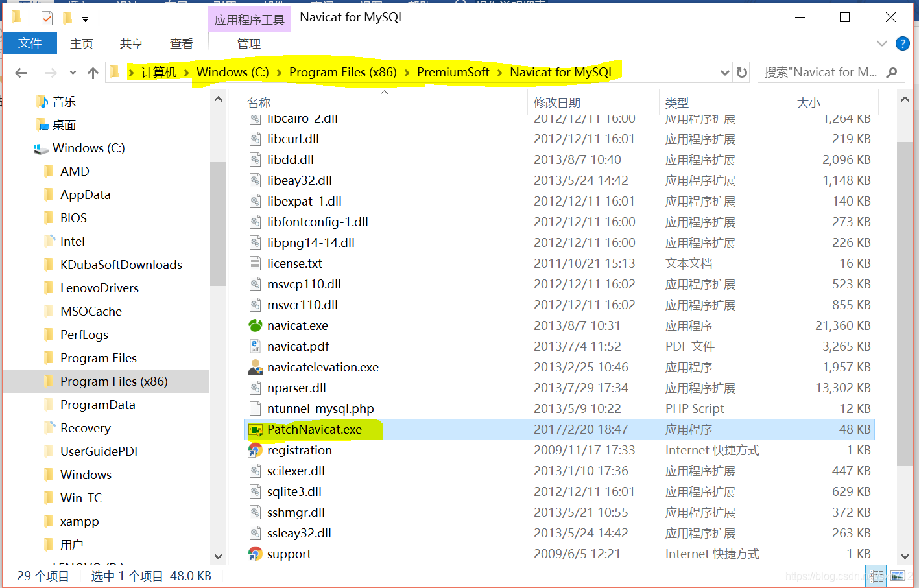Image resolution: width=919 pixels, height=588 pixels.
Task: Switch to large icons view in status bar
Action: (898, 575)
